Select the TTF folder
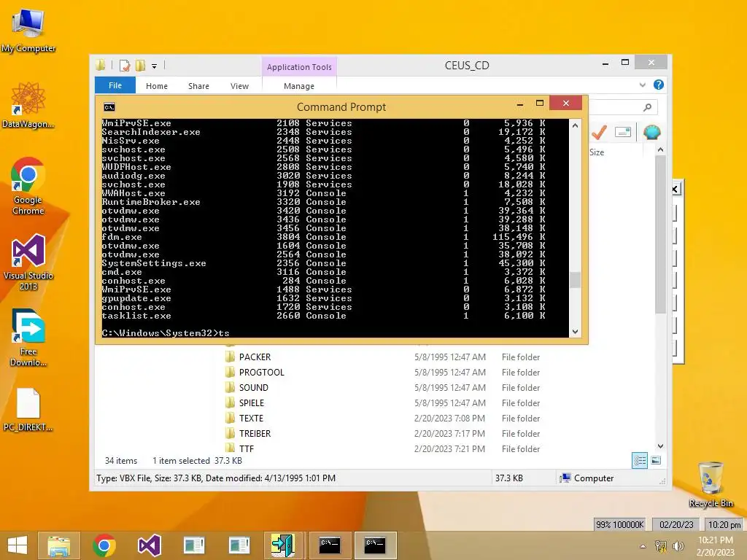 tap(247, 448)
